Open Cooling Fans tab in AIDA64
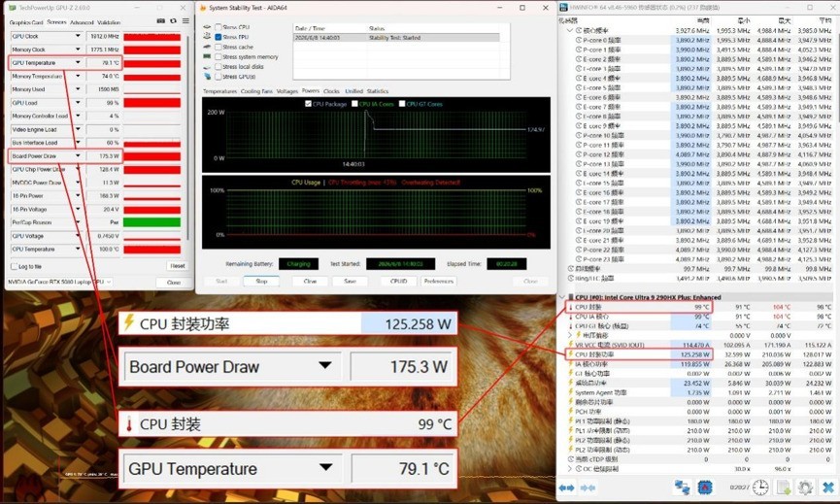 256,91
